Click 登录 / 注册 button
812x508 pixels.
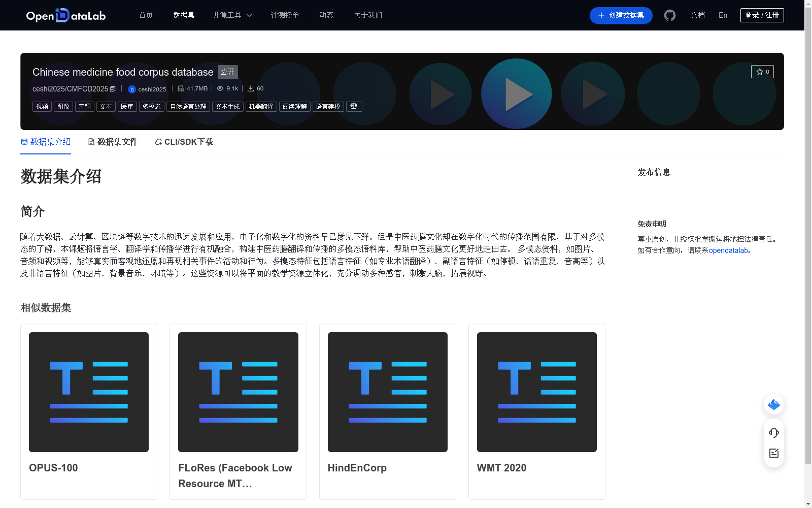(x=762, y=15)
